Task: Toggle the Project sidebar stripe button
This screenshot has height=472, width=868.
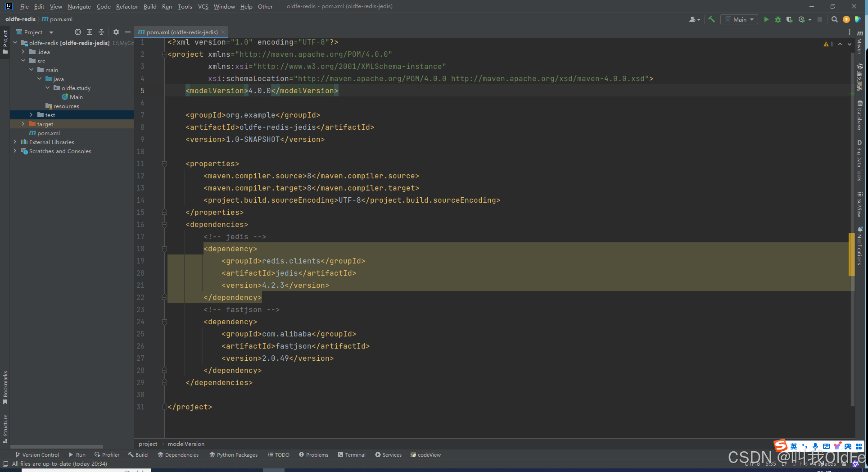Action: (x=5, y=42)
